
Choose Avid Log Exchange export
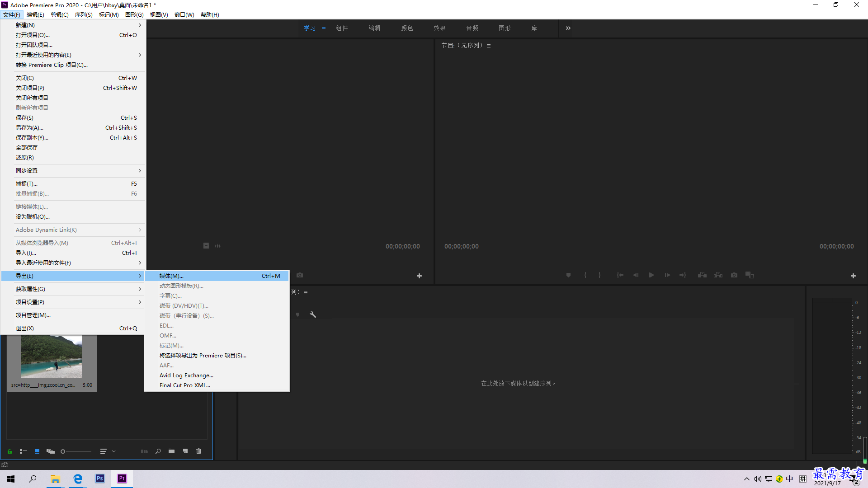point(217,375)
